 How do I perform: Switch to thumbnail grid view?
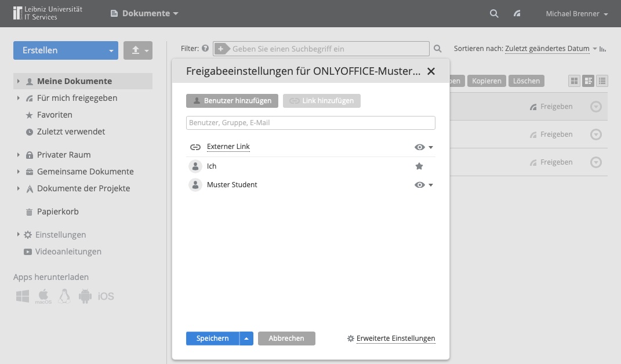click(x=574, y=81)
